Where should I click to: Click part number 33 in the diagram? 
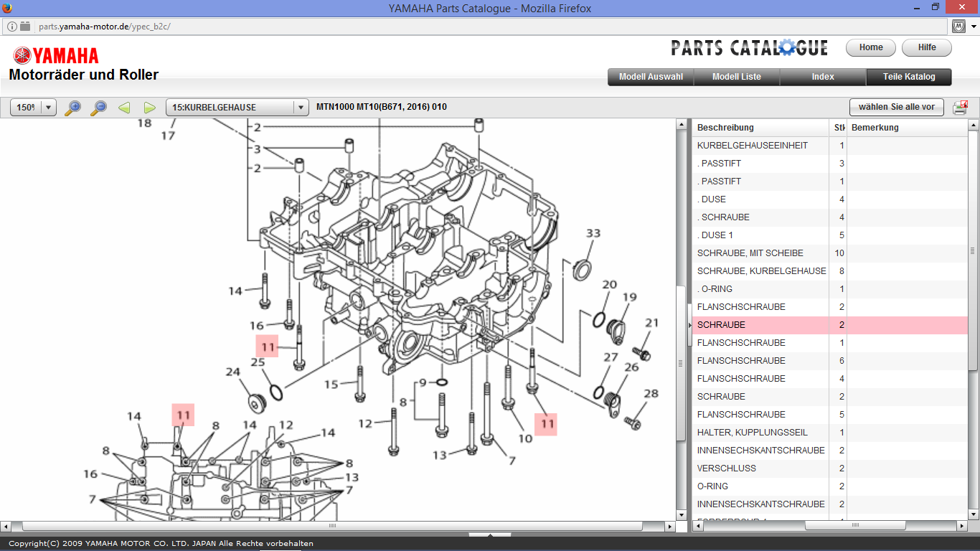(593, 234)
